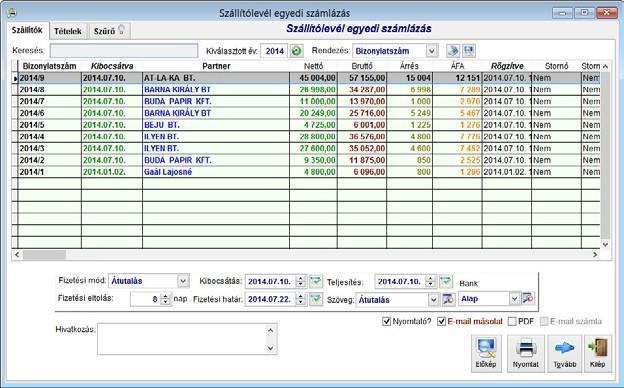Select the Gaál Lajosné partner cell
The image size is (624, 388).
point(216,172)
